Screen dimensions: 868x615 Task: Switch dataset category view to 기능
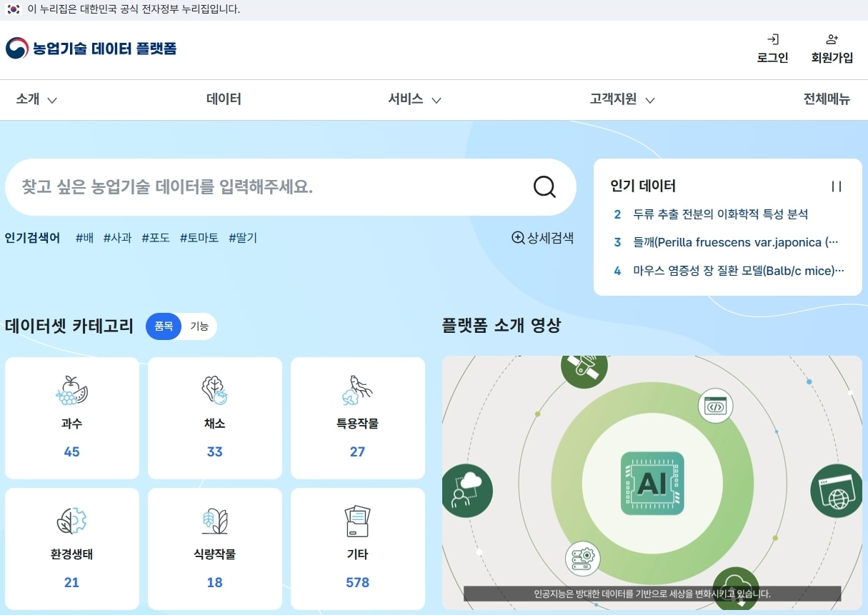[199, 326]
